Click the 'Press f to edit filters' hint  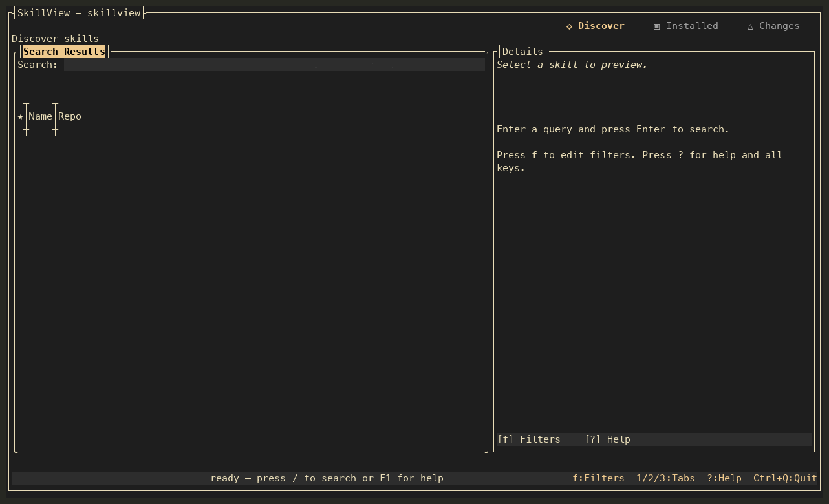(640, 162)
